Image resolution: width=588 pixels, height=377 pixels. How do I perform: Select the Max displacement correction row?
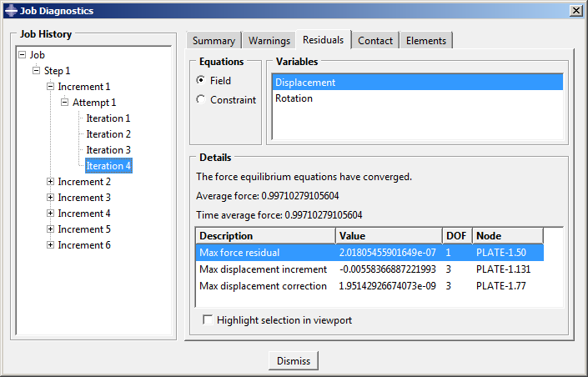(x=263, y=286)
